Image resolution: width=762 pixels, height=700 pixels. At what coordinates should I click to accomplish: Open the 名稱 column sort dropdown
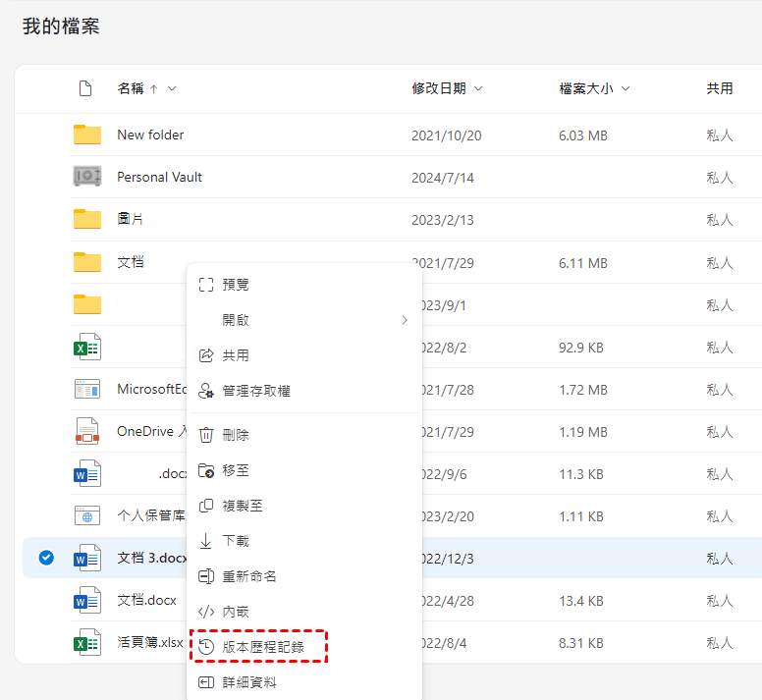[x=172, y=88]
